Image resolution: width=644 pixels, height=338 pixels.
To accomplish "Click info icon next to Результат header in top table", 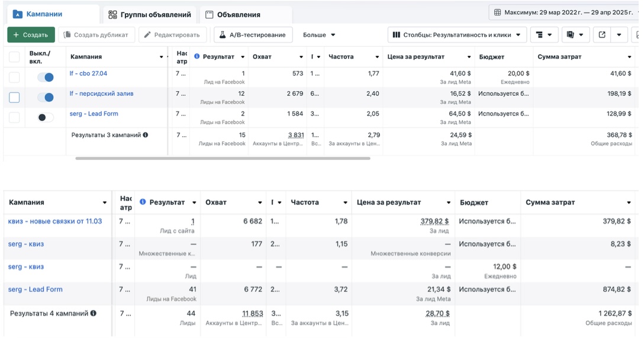I will 197,57.
